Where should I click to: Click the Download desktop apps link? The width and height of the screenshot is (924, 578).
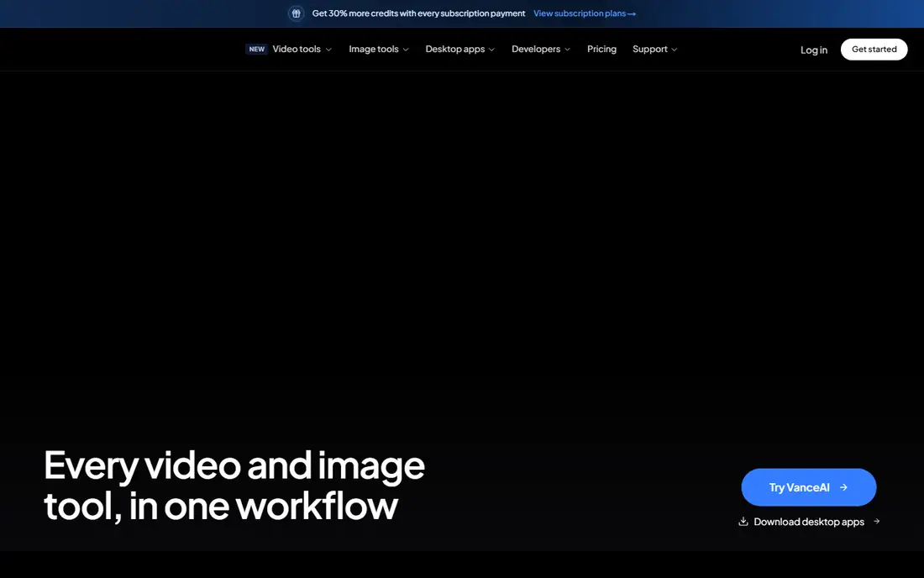point(809,522)
